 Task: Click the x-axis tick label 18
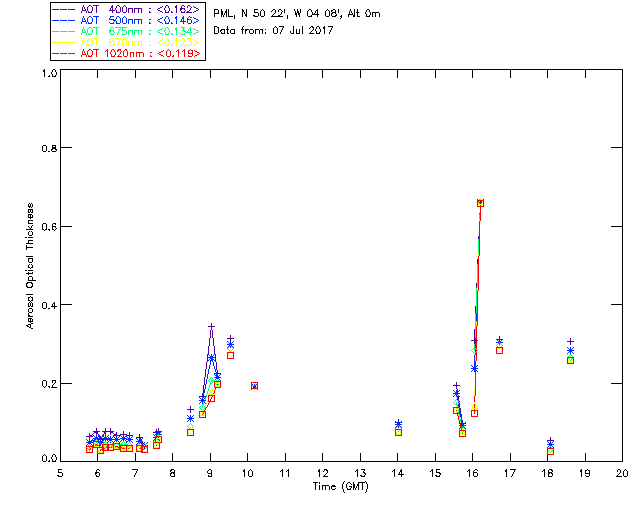point(547,473)
